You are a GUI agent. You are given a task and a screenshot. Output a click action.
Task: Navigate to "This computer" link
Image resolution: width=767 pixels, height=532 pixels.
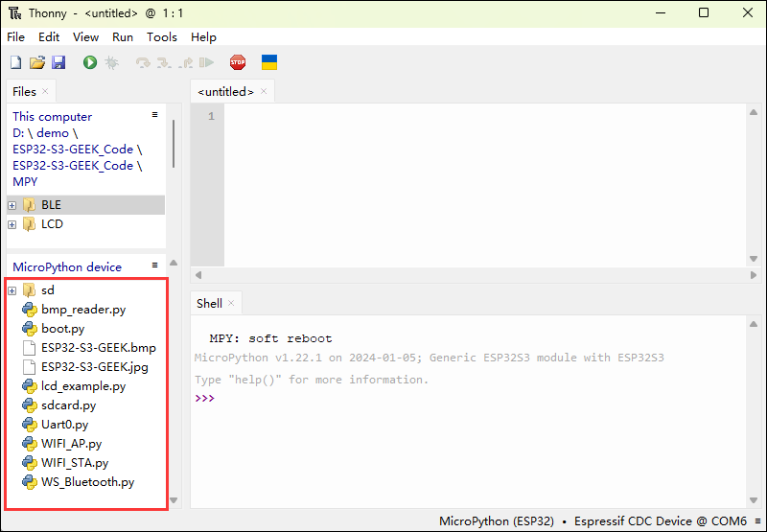point(52,116)
